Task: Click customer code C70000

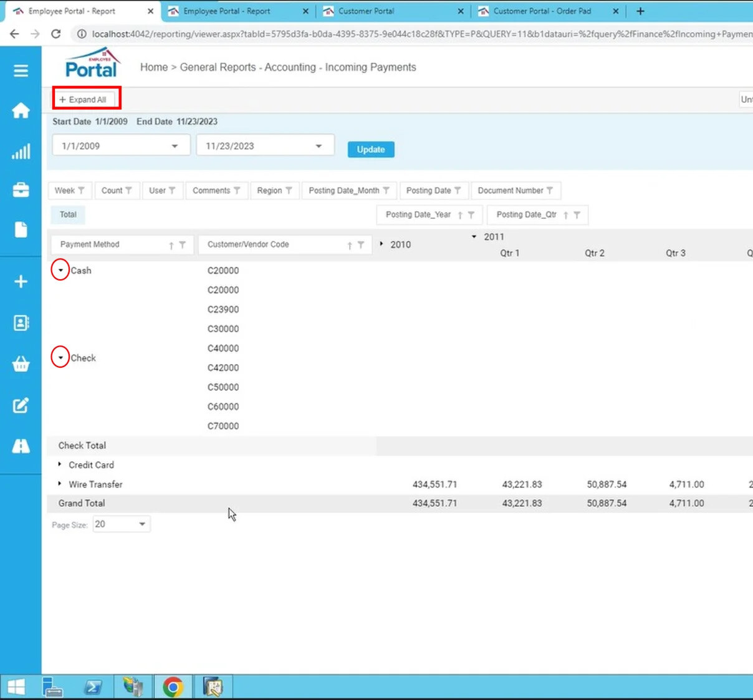Action: (x=223, y=426)
